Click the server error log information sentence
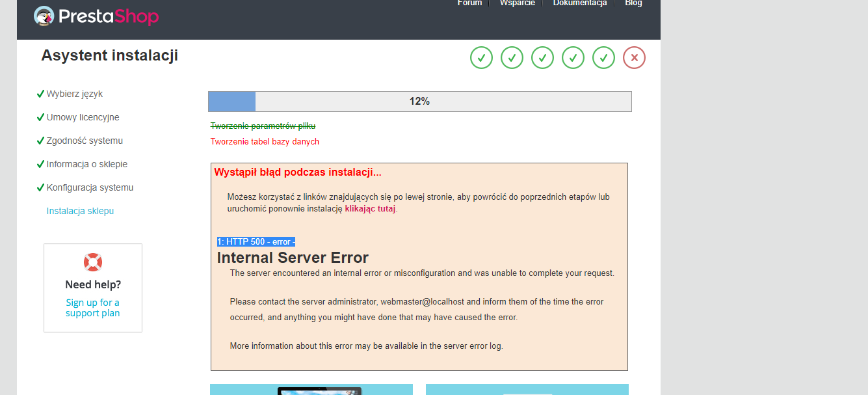 (x=366, y=346)
